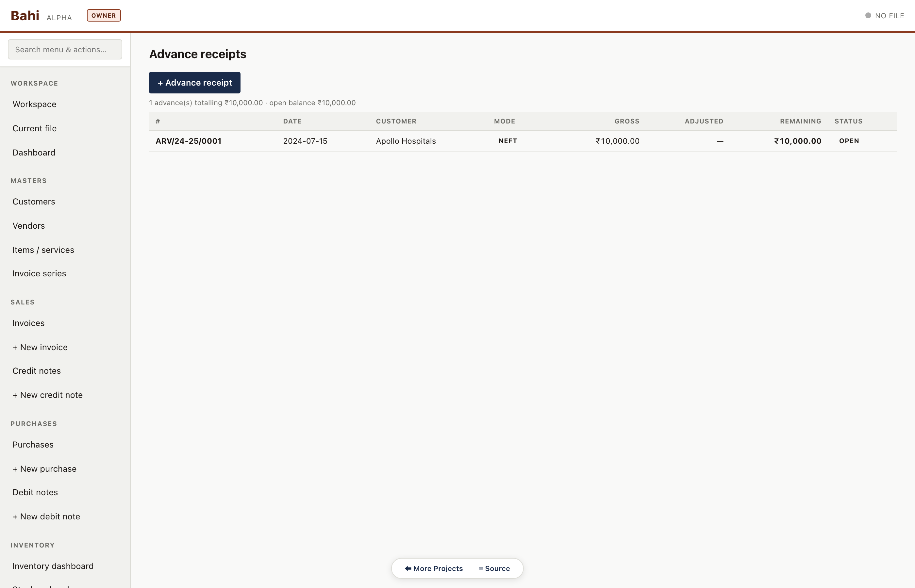915x588 pixels.
Task: Click the NO FILE status indicator
Action: [x=885, y=16]
